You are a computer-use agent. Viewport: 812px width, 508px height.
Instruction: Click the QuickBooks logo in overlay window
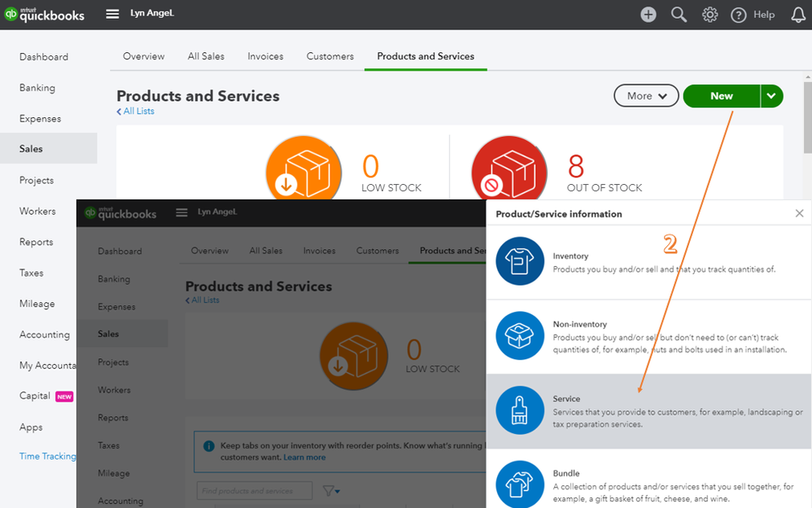coord(120,213)
